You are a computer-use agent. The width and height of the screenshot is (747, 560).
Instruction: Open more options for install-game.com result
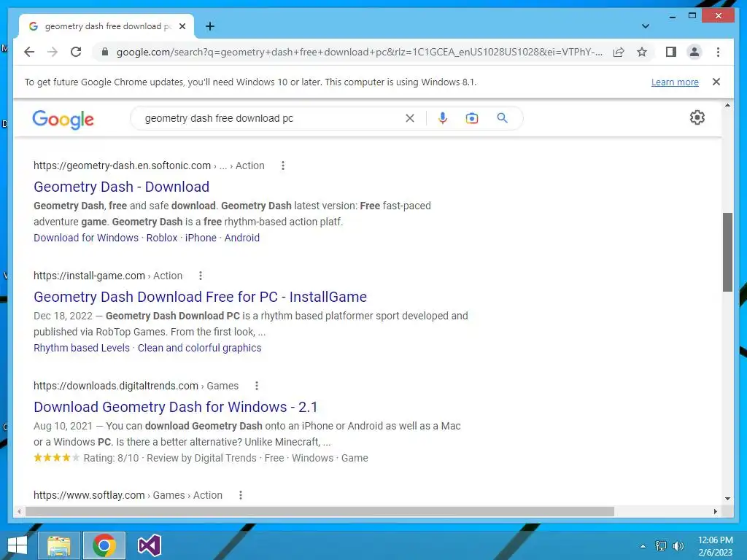[x=201, y=276]
